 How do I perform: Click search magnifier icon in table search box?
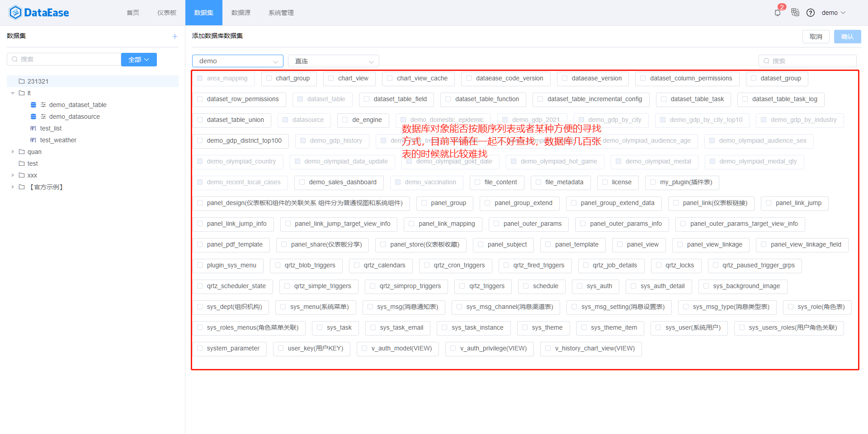766,61
